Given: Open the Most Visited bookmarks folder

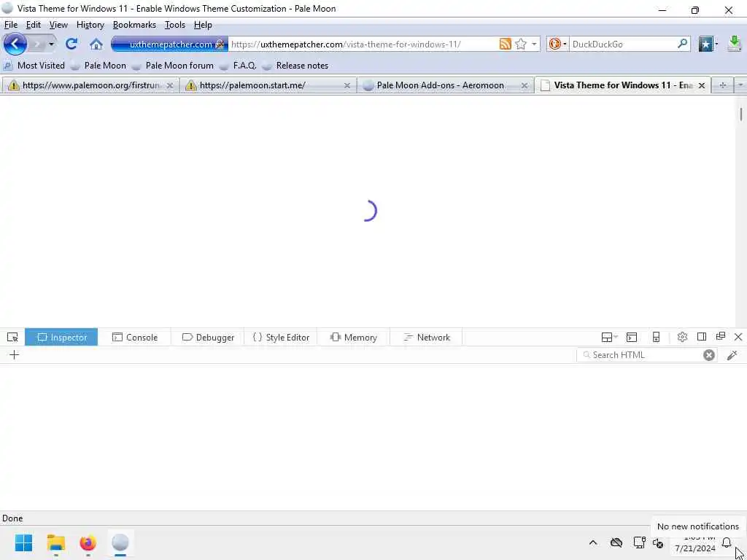Looking at the screenshot, I should pyautogui.click(x=34, y=66).
